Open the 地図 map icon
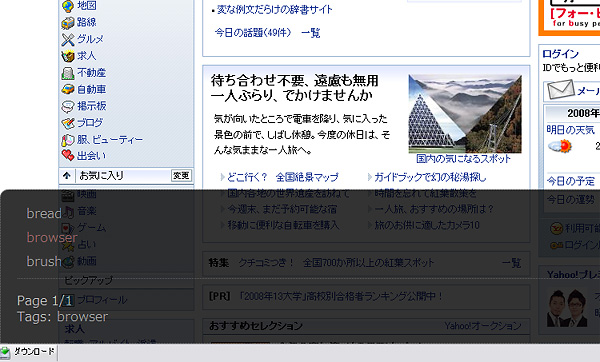The image size is (600, 362). pyautogui.click(x=68, y=6)
